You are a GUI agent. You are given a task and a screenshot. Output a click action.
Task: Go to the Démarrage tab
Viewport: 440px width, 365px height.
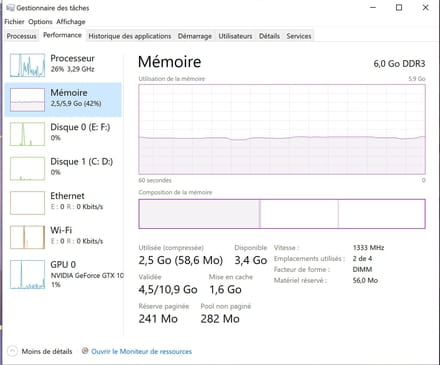195,36
